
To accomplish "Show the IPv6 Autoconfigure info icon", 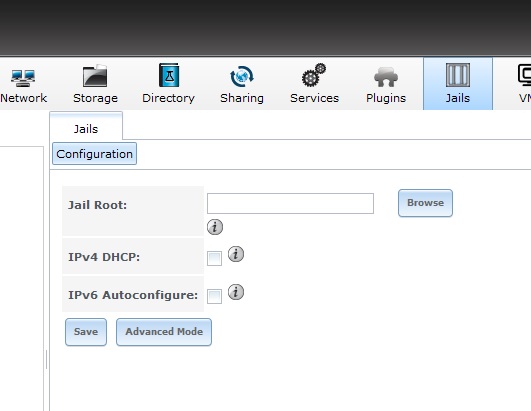I will (236, 292).
